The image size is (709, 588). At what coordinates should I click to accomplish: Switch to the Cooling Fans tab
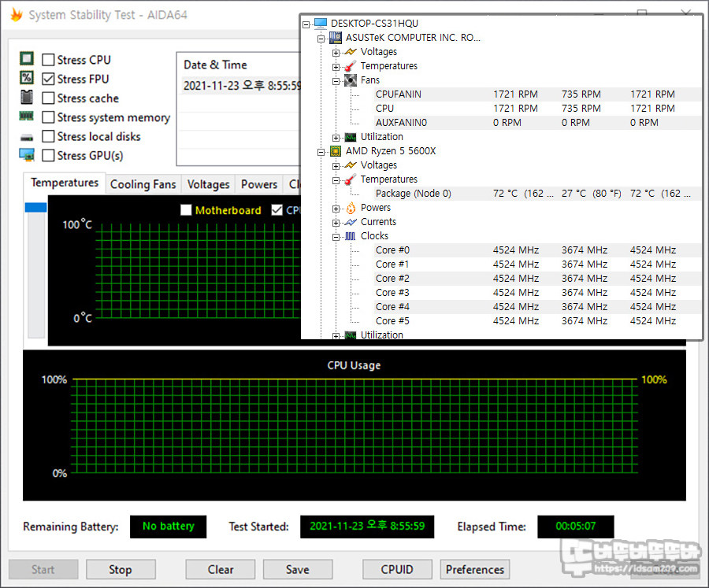[143, 184]
